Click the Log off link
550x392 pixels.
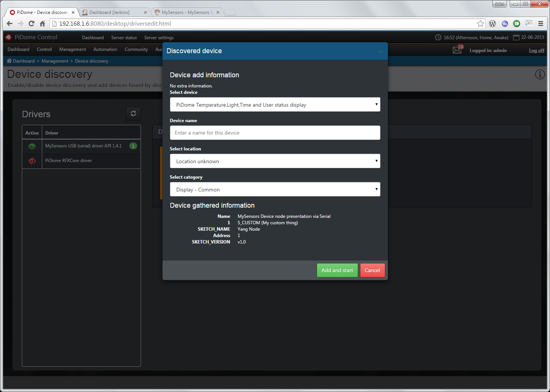pos(536,51)
